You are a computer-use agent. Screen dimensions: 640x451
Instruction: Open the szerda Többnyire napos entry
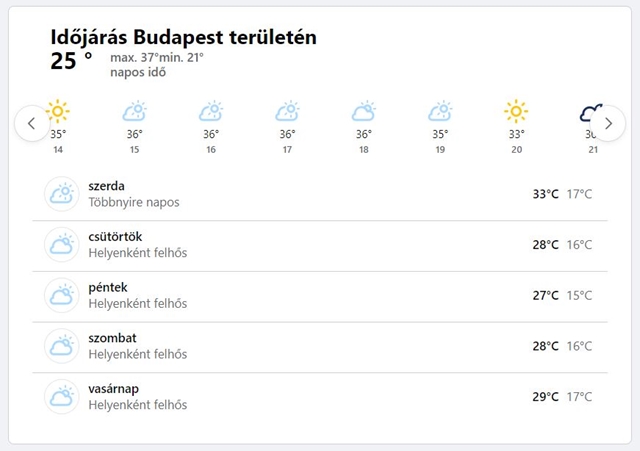pos(320,194)
